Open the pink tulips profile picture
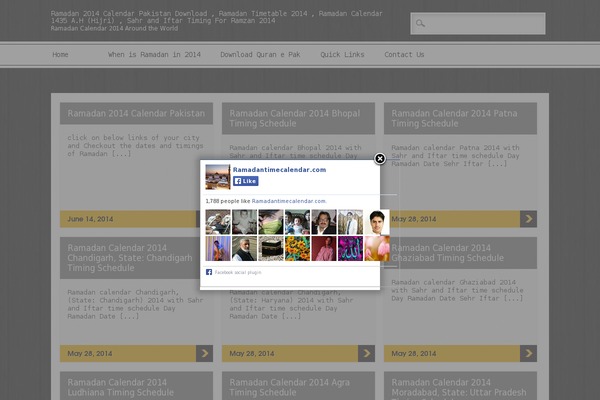 point(377,248)
